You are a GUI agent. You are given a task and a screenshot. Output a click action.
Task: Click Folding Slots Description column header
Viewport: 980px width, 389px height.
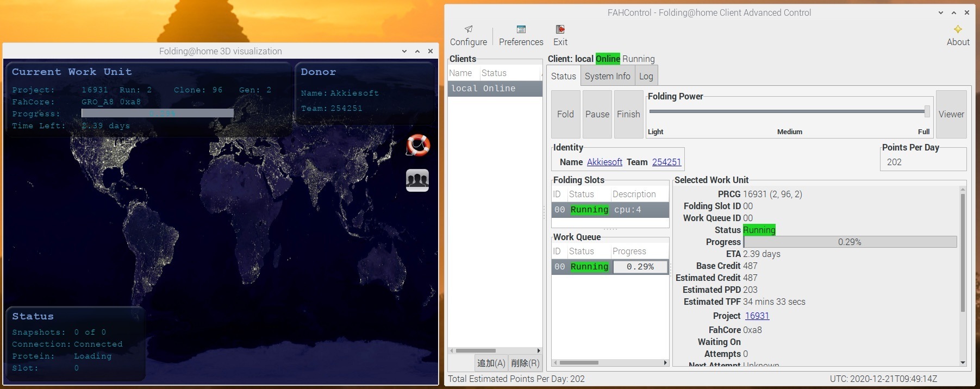click(639, 194)
